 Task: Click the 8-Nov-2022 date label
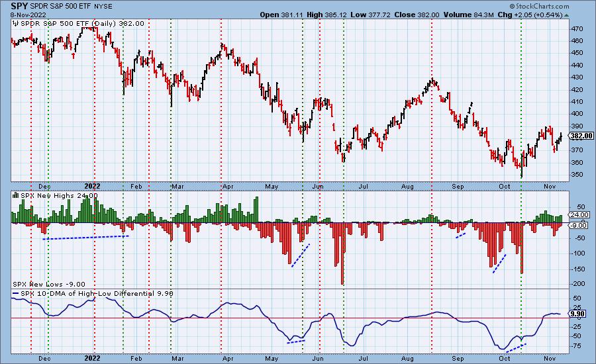28,15
